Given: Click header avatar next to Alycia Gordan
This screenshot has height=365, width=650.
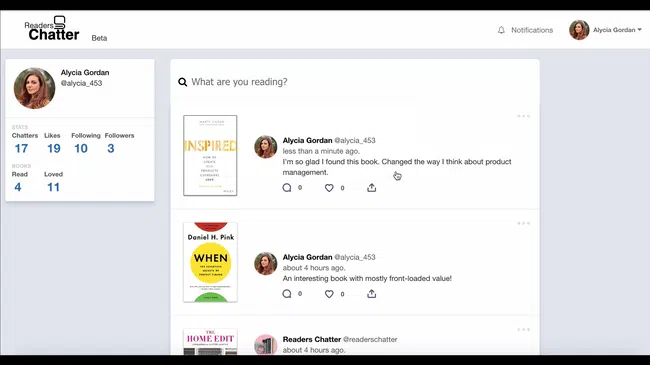Looking at the screenshot, I should coord(579,30).
